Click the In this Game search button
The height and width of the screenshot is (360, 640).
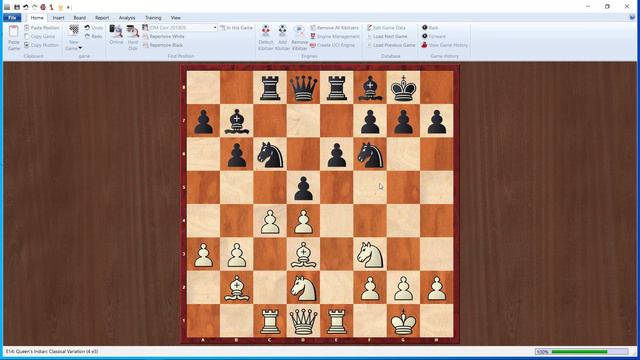[236, 28]
